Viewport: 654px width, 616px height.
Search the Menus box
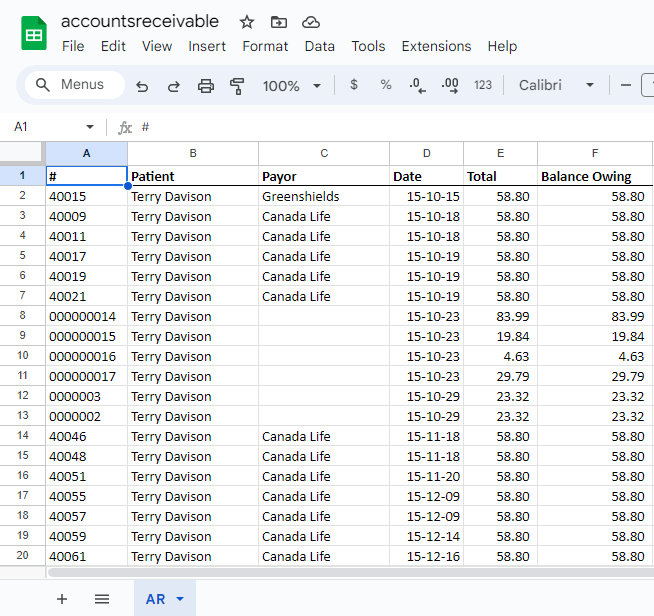pyautogui.click(x=75, y=85)
